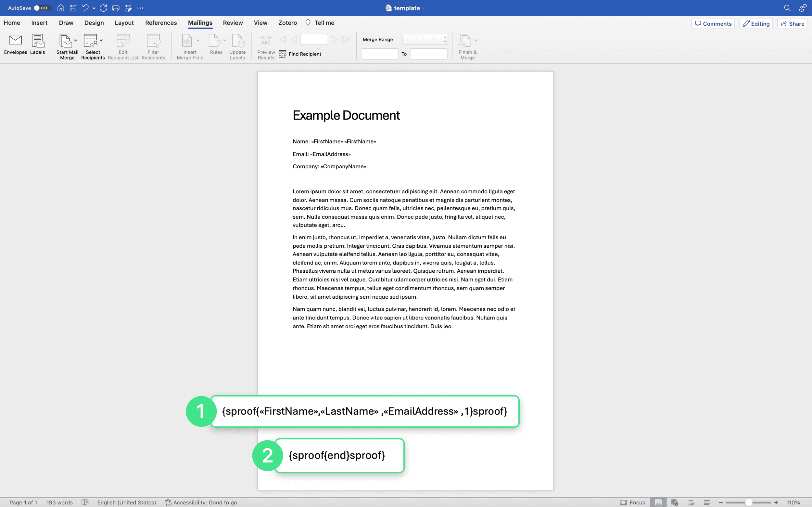Toggle the AutoSave switch
Viewport: 812px width, 507px height.
tap(42, 8)
